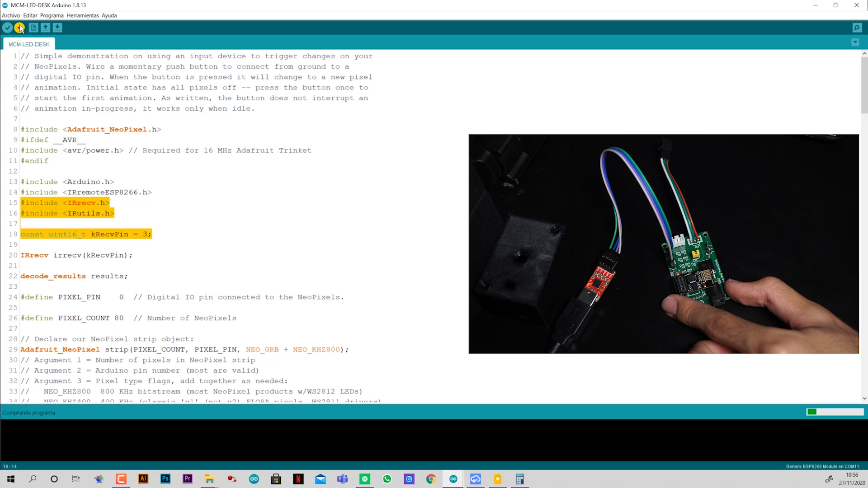Image resolution: width=868 pixels, height=488 pixels.
Task: Open Photoshop from the taskbar
Action: [165, 479]
